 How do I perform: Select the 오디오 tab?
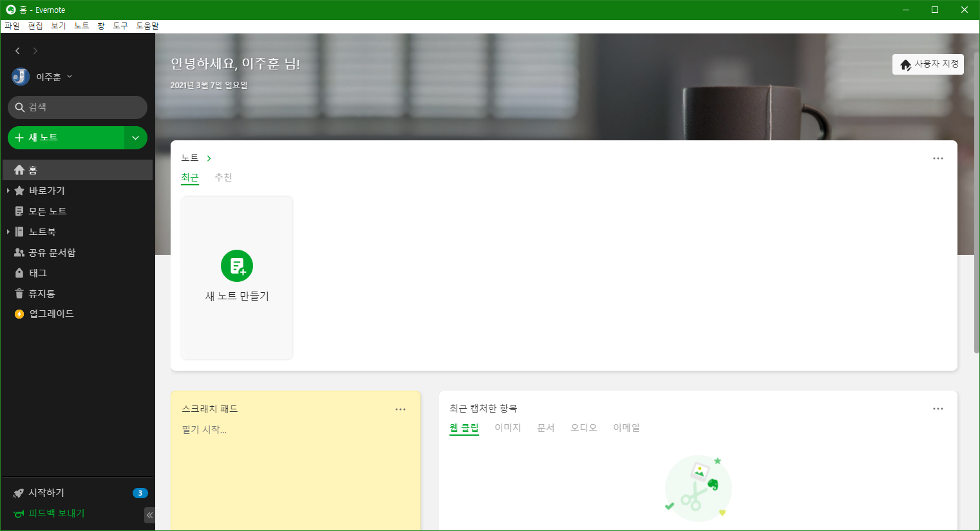point(584,428)
